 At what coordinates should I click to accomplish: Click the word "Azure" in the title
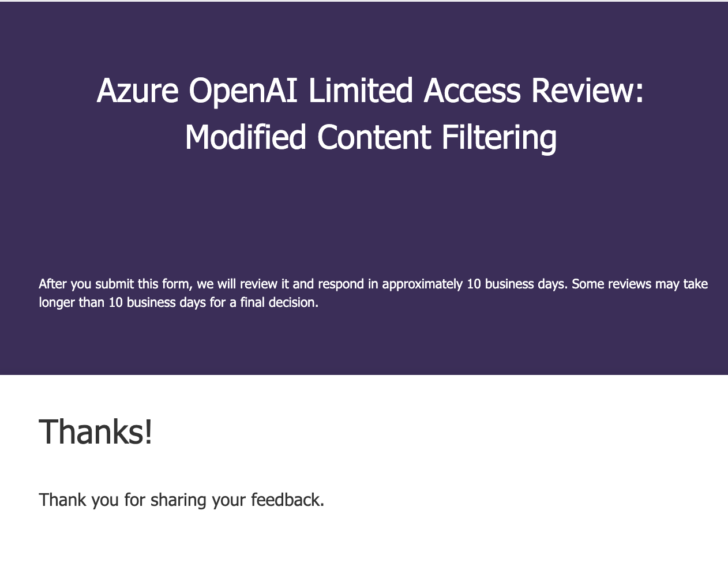137,91
